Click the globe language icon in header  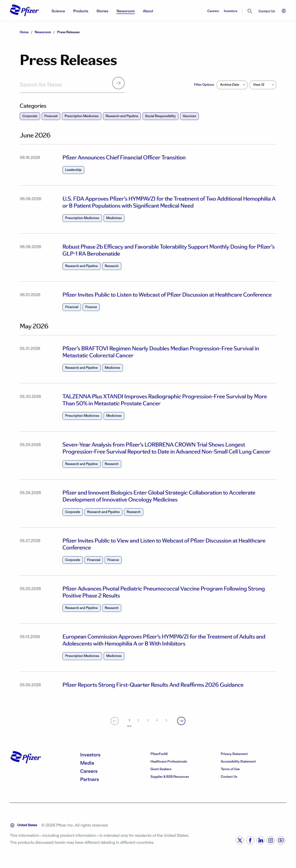tap(283, 11)
